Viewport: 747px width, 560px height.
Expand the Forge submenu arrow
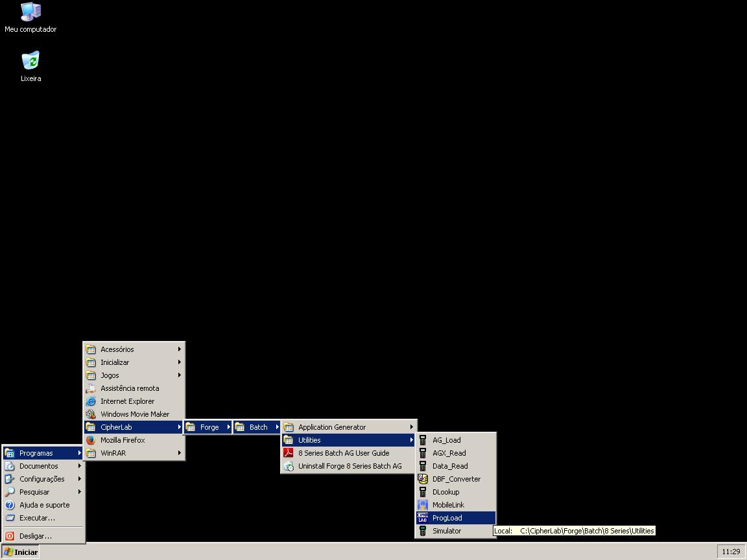point(228,427)
